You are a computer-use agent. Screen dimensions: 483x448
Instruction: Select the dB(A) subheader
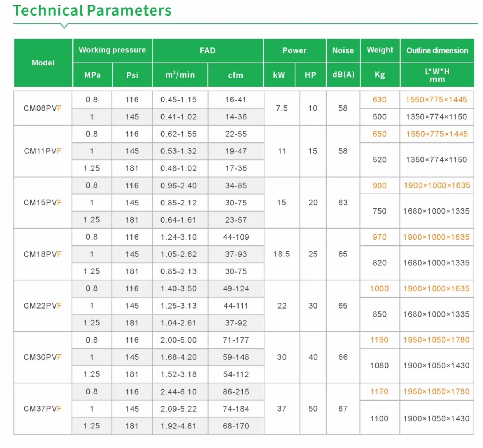tap(343, 75)
